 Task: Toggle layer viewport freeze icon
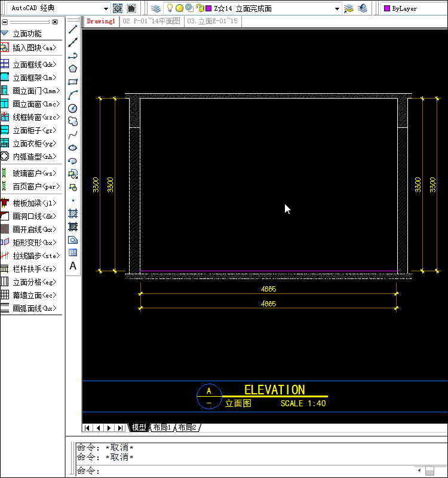pos(189,8)
